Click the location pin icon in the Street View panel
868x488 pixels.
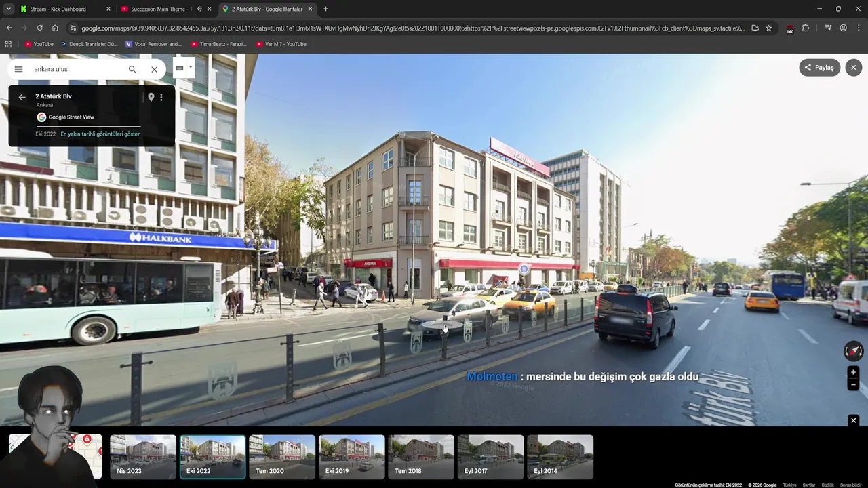pyautogui.click(x=151, y=97)
